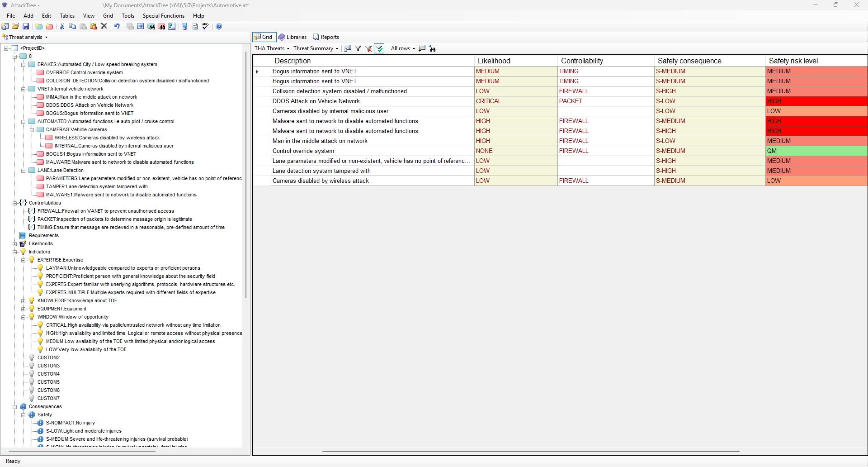Select DDOS Attack on Vehicle Network tree item

[x=90, y=105]
